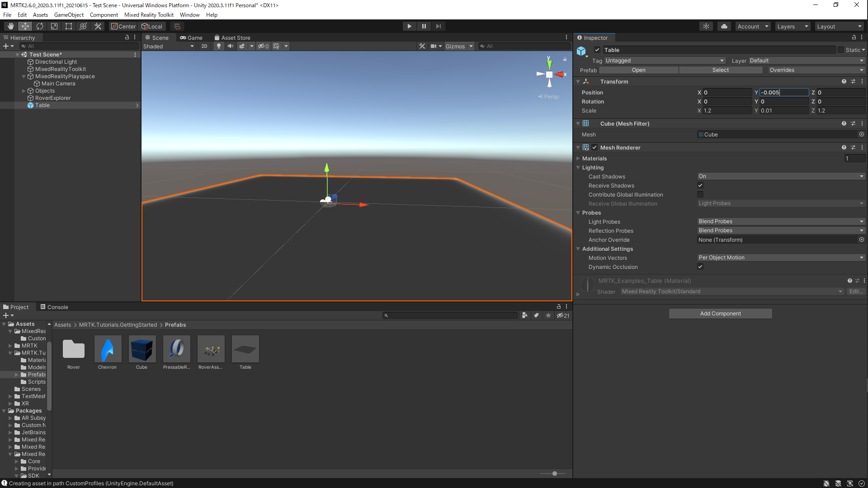Switch to the Console tab
Viewport: 868px width, 488px height.
tap(54, 307)
